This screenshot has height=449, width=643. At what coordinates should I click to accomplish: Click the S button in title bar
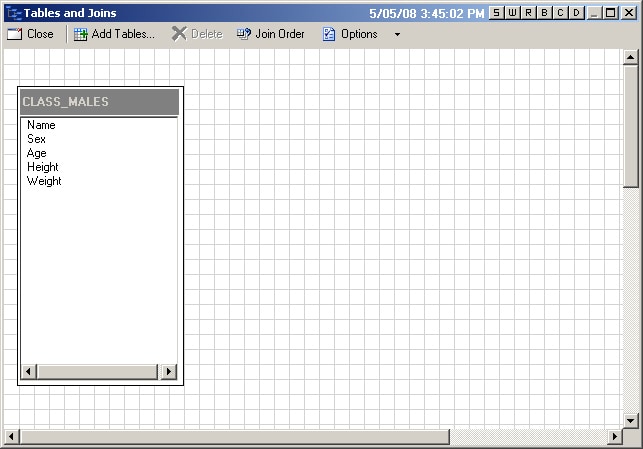tap(497, 13)
